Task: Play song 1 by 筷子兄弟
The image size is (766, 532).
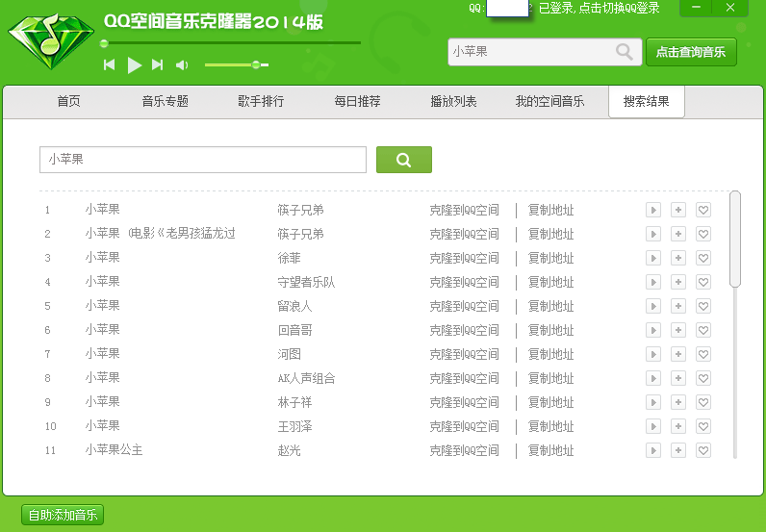Action: click(653, 210)
